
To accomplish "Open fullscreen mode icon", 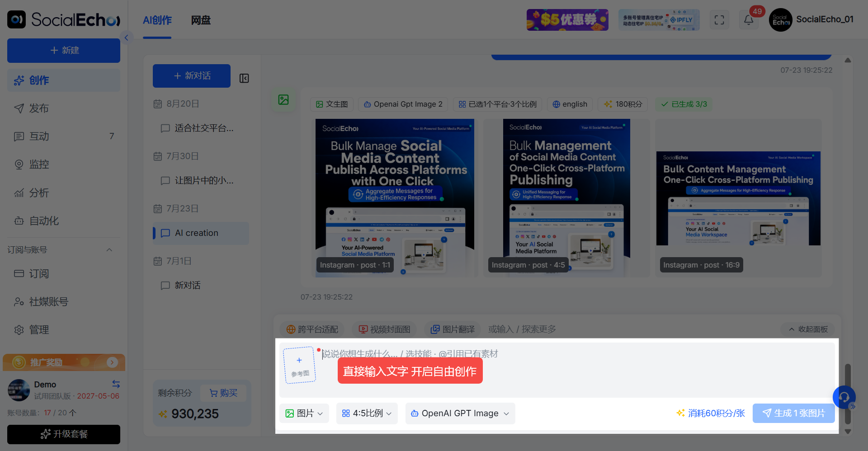I will 719,20.
